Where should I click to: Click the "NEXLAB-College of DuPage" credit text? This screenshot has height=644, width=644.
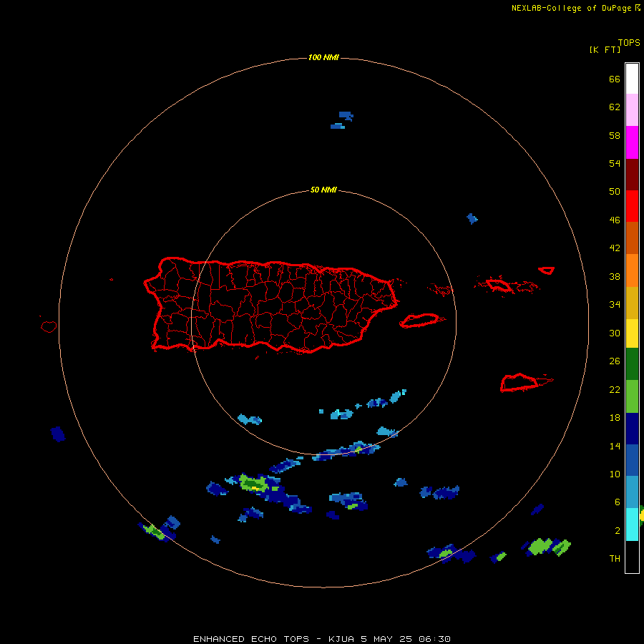point(571,8)
